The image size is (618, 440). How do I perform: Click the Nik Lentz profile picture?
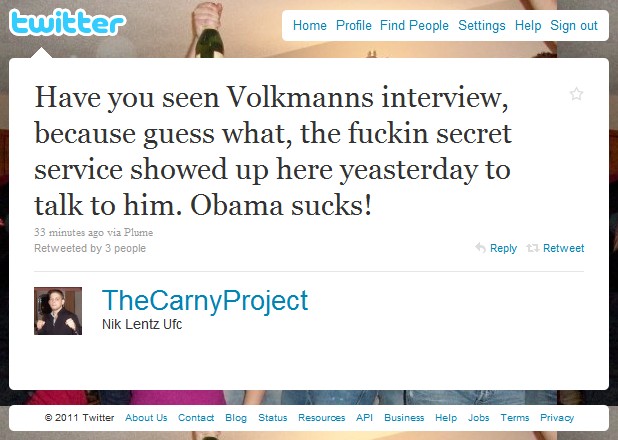point(58,311)
